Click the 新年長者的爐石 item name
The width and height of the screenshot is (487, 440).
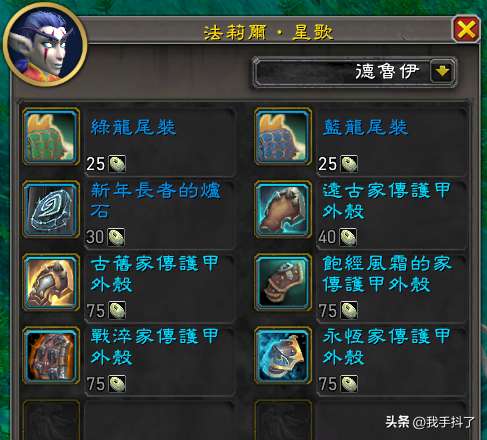tap(155, 201)
